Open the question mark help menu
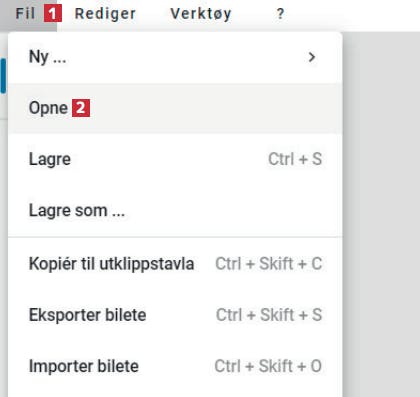 click(280, 14)
